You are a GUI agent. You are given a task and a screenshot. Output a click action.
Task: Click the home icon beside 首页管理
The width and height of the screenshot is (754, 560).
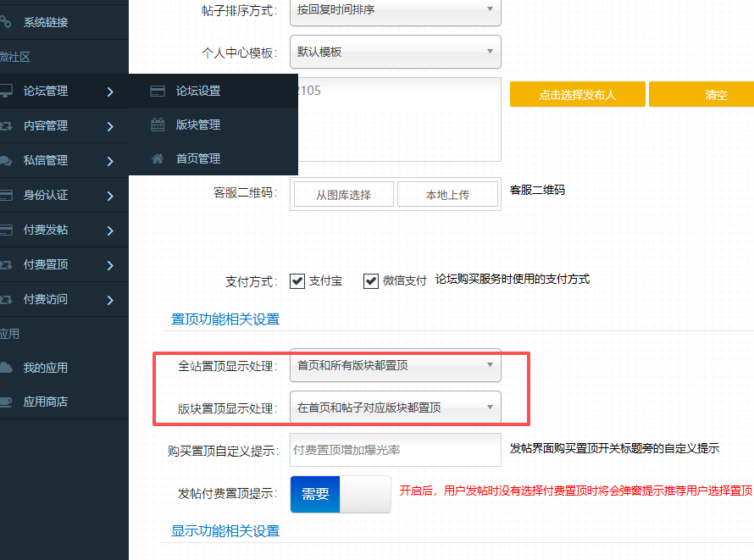pyautogui.click(x=157, y=158)
